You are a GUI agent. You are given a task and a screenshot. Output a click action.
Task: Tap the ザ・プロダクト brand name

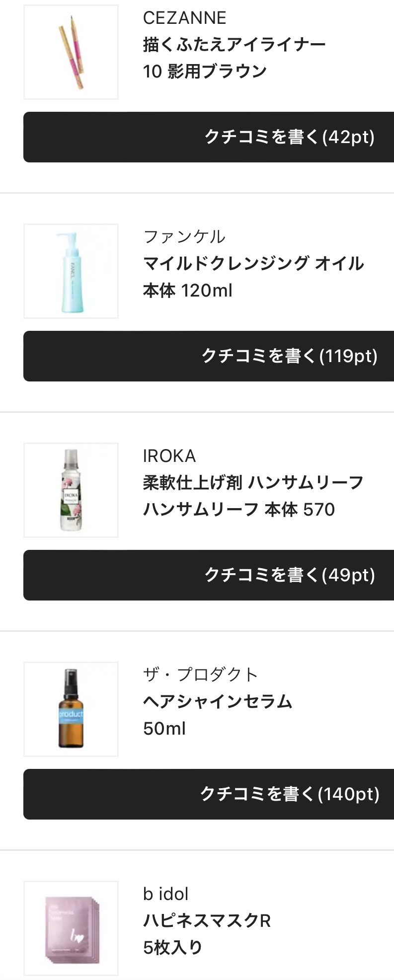(200, 675)
